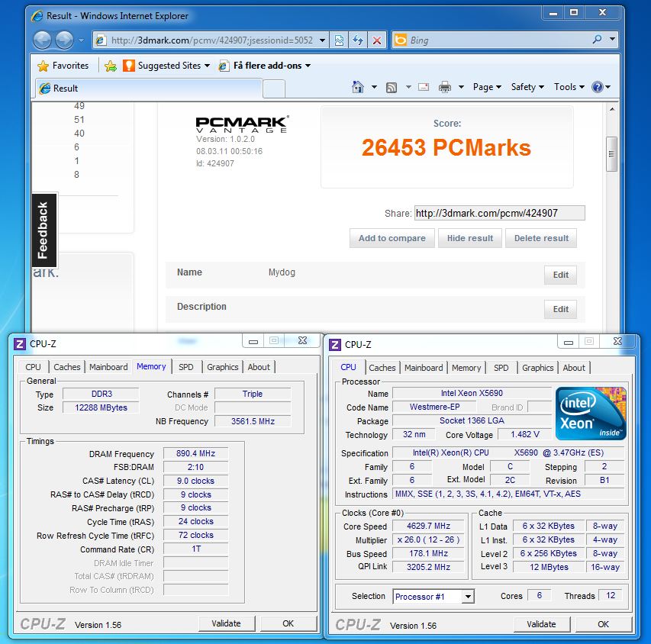Click the Home icon in command bar
Viewport: 651px width, 644px height.
(357, 87)
